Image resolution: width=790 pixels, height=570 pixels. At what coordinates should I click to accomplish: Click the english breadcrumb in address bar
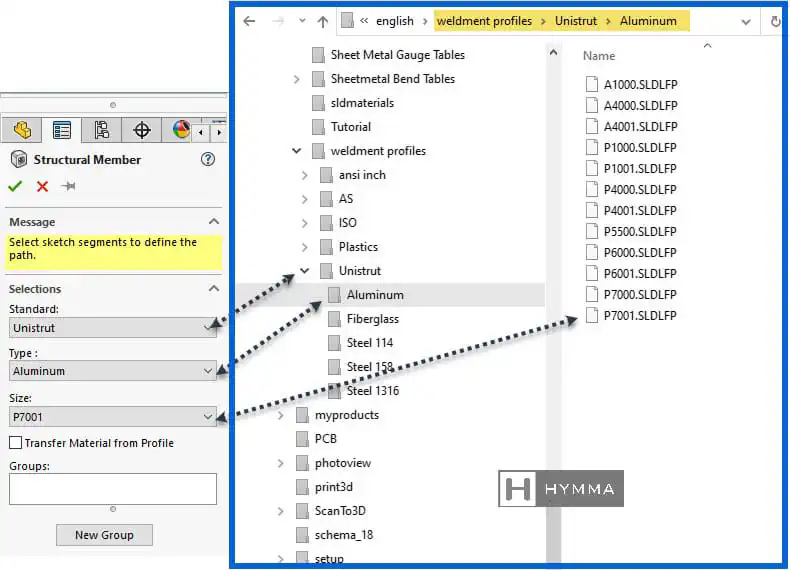click(x=395, y=21)
